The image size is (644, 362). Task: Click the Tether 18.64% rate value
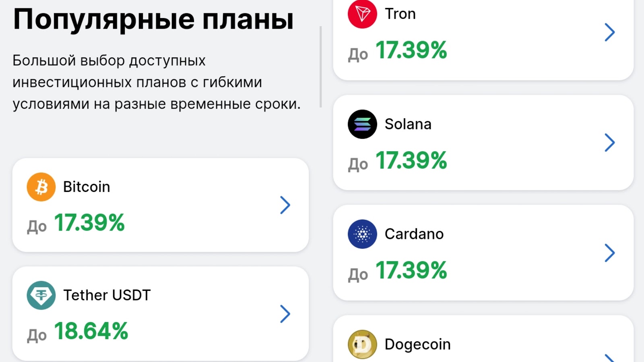point(91,331)
